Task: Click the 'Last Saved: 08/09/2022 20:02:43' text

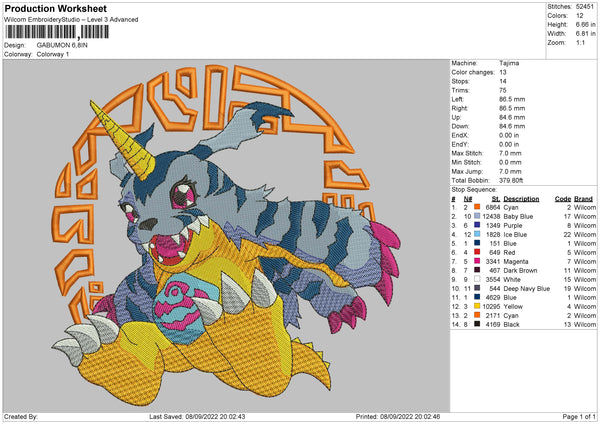Action: [x=197, y=416]
